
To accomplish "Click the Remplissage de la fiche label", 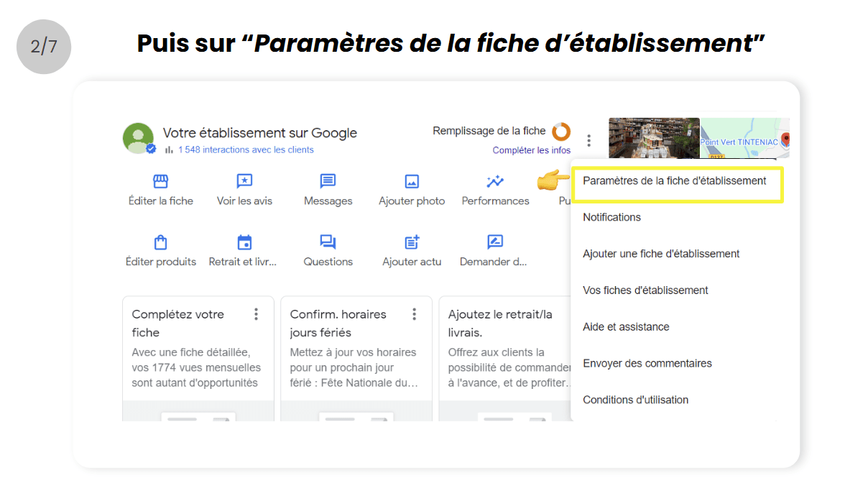I will coord(489,131).
